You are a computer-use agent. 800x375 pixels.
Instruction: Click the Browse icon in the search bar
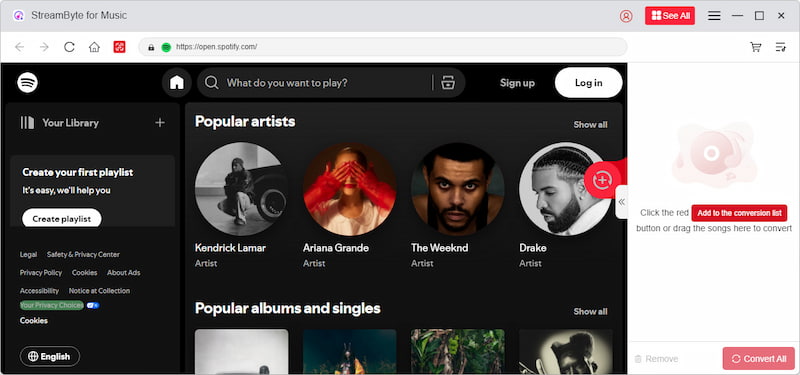[x=448, y=83]
